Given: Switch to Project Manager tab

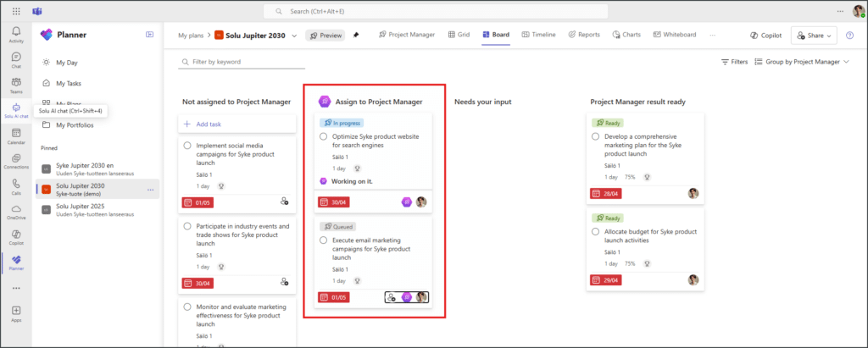Looking at the screenshot, I should 407,35.
